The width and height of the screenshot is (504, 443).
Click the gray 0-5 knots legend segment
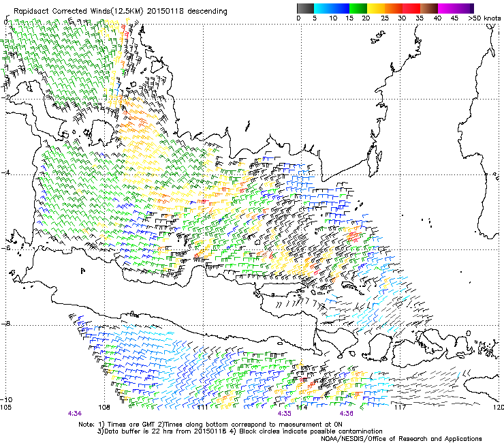pyautogui.click(x=306, y=8)
